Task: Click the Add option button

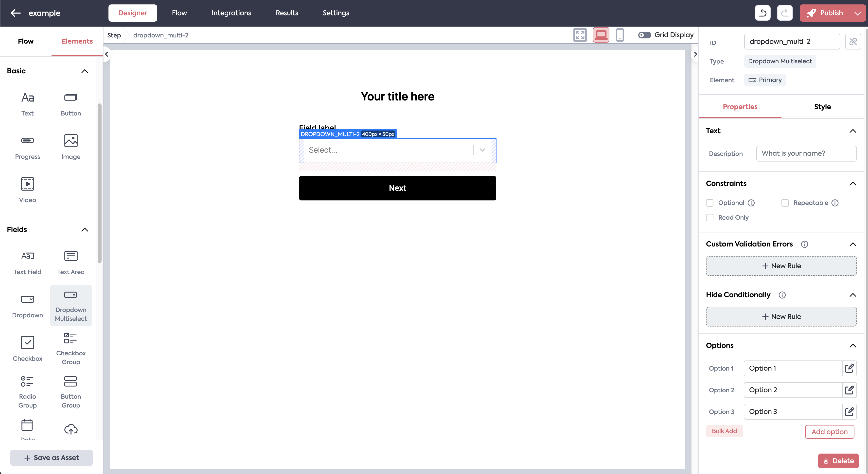Action: click(x=829, y=432)
